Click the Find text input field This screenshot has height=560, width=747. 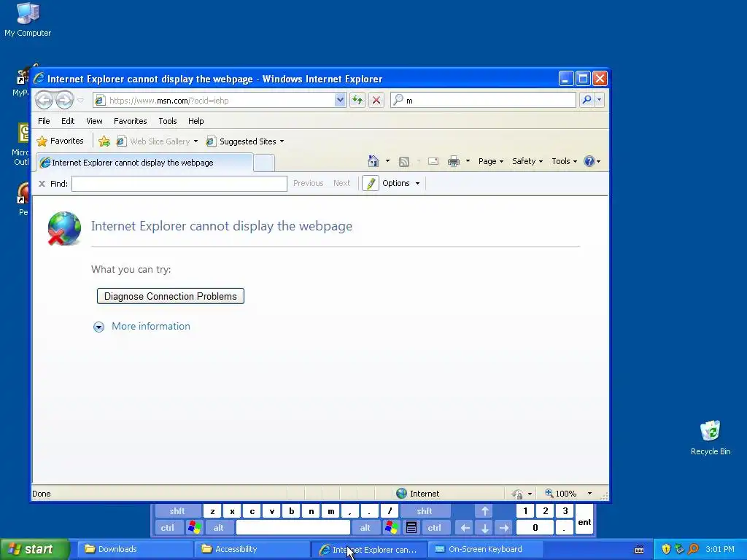click(179, 183)
